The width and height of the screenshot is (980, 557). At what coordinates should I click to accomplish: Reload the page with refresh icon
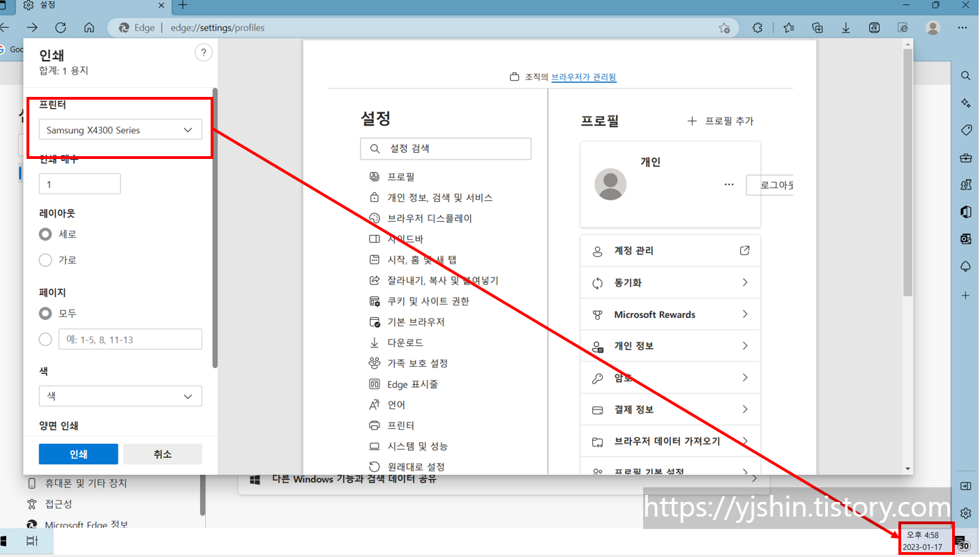61,28
